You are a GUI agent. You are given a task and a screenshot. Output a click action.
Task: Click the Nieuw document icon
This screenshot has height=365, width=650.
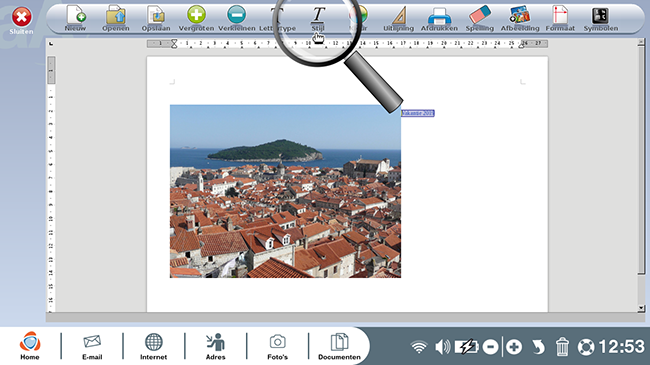pyautogui.click(x=75, y=18)
